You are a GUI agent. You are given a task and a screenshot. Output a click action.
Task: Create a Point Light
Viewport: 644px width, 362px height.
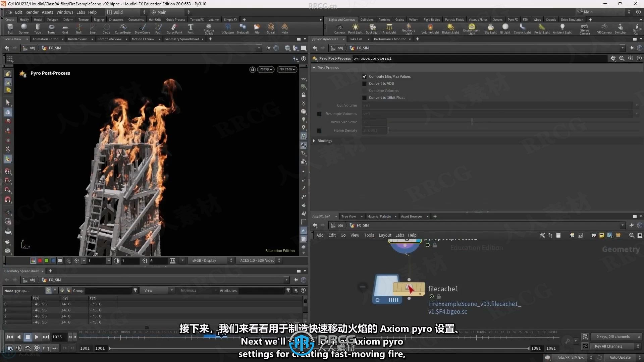(x=355, y=28)
